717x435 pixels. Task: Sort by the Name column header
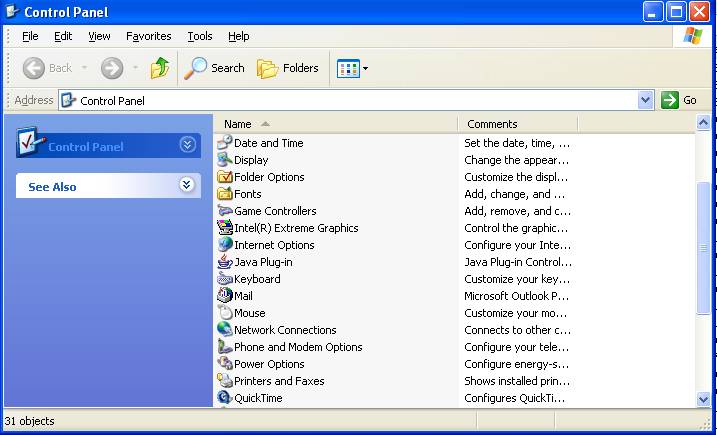pos(336,124)
